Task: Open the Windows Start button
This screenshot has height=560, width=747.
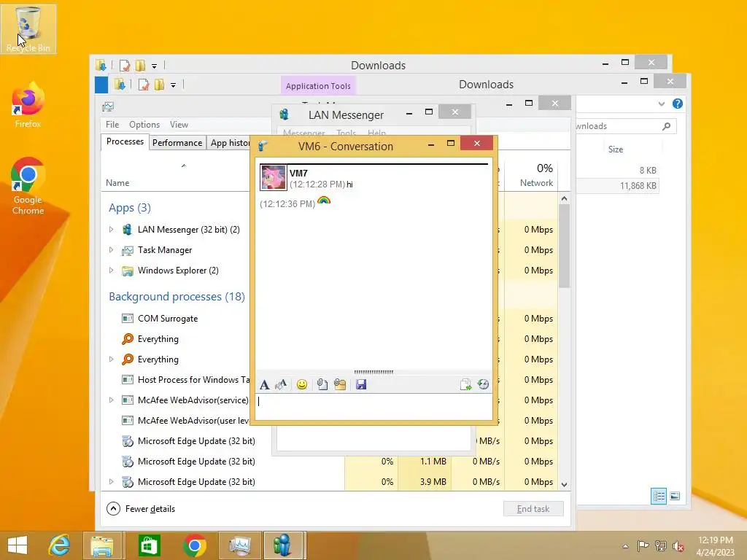Action: coord(18,545)
